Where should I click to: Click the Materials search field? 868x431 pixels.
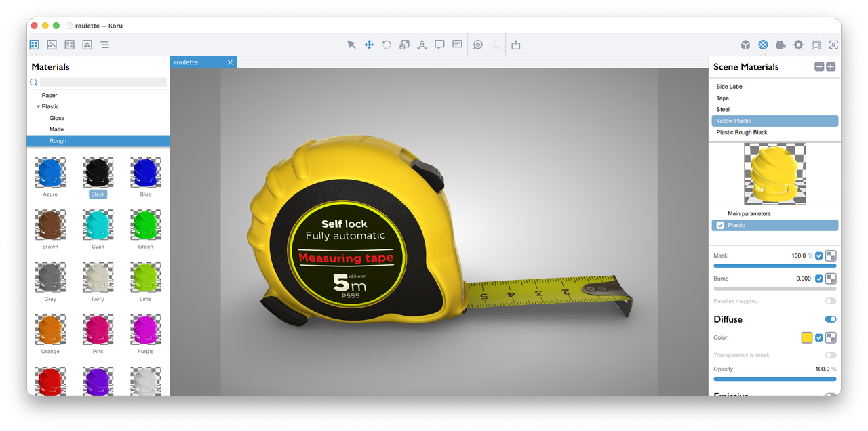click(x=103, y=83)
